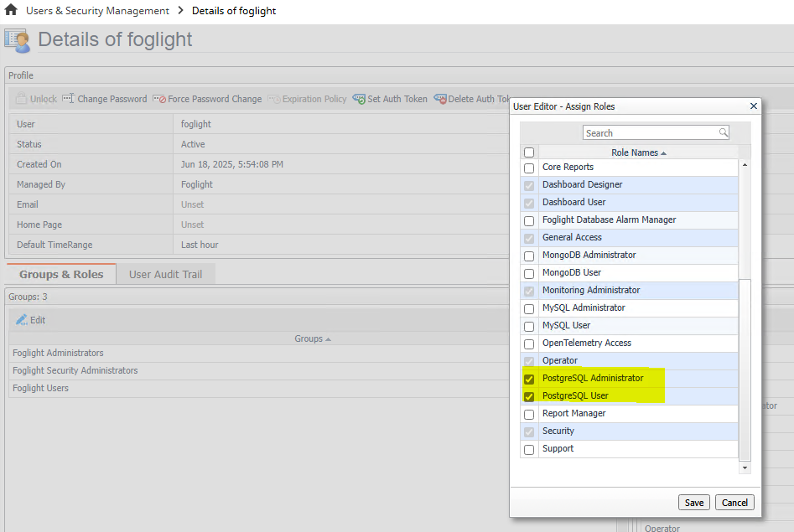This screenshot has height=532, width=794.
Task: Click the Force Password Change icon
Action: [x=161, y=98]
